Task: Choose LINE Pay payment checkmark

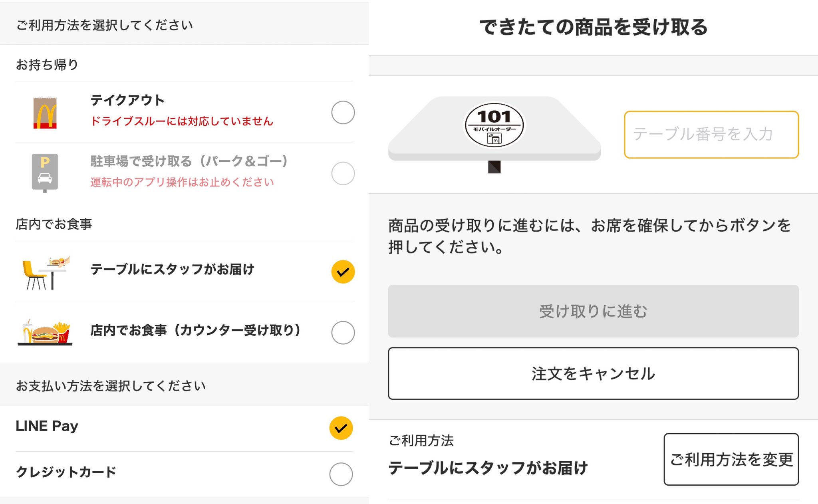Action: pos(341,428)
